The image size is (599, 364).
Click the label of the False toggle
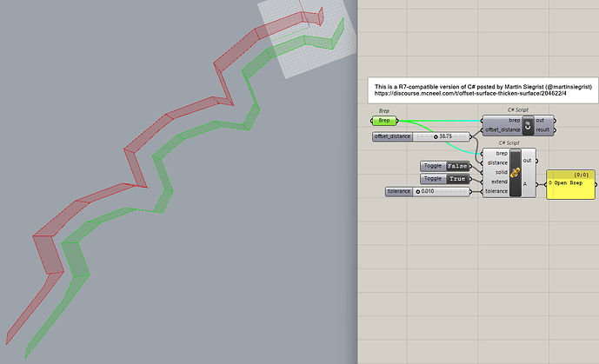coord(433,166)
